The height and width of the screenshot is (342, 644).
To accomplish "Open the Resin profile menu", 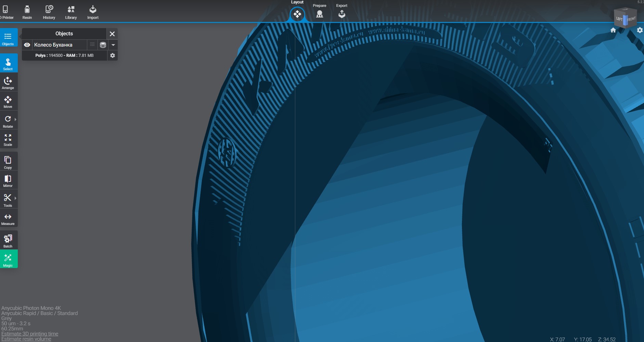I will tap(27, 12).
